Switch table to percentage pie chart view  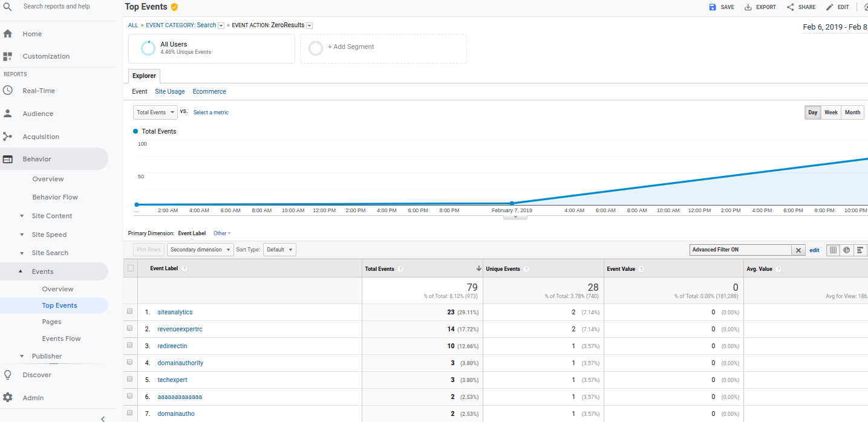(x=846, y=249)
